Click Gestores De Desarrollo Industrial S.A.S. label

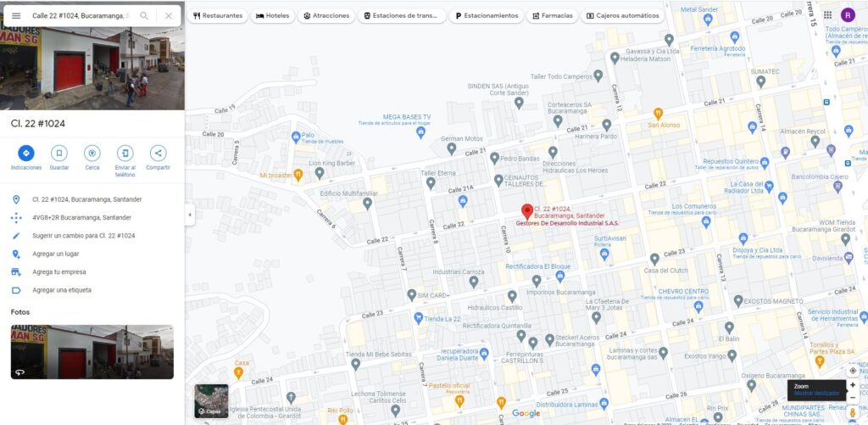[567, 223]
